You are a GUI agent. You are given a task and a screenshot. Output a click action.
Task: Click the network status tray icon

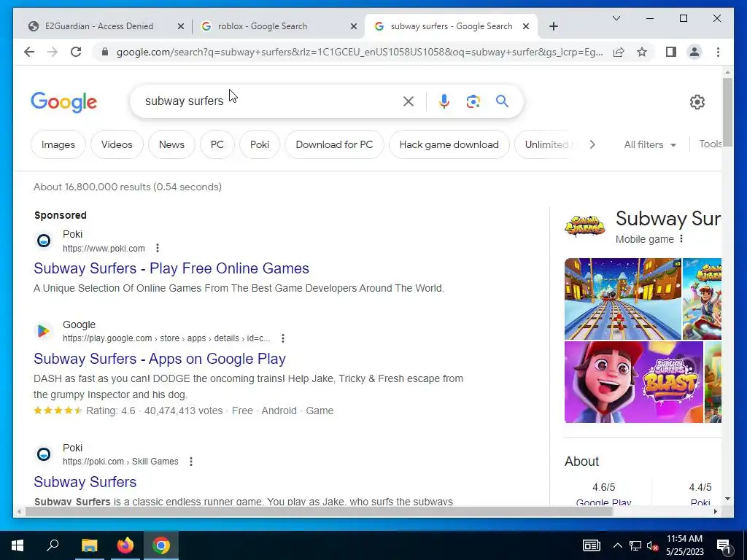(x=635, y=545)
